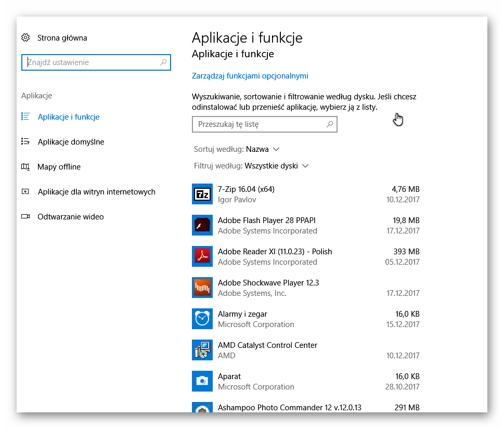Click the Aparat camera app icon
The width and height of the screenshot is (504, 429).
click(x=202, y=381)
